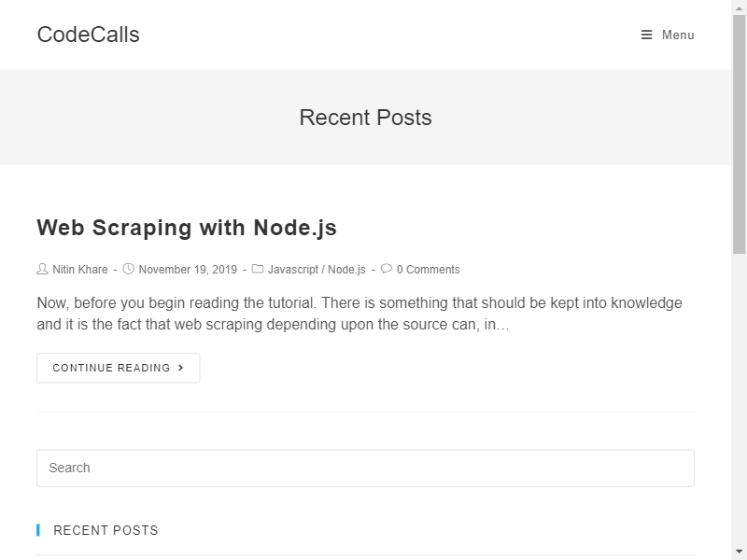Open the Javascript category

(291, 270)
